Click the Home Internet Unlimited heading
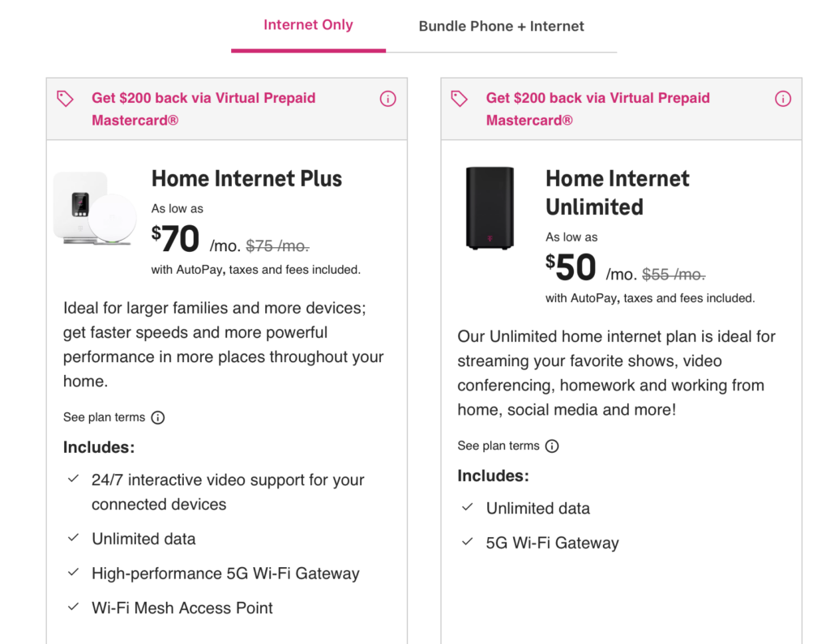 [618, 193]
